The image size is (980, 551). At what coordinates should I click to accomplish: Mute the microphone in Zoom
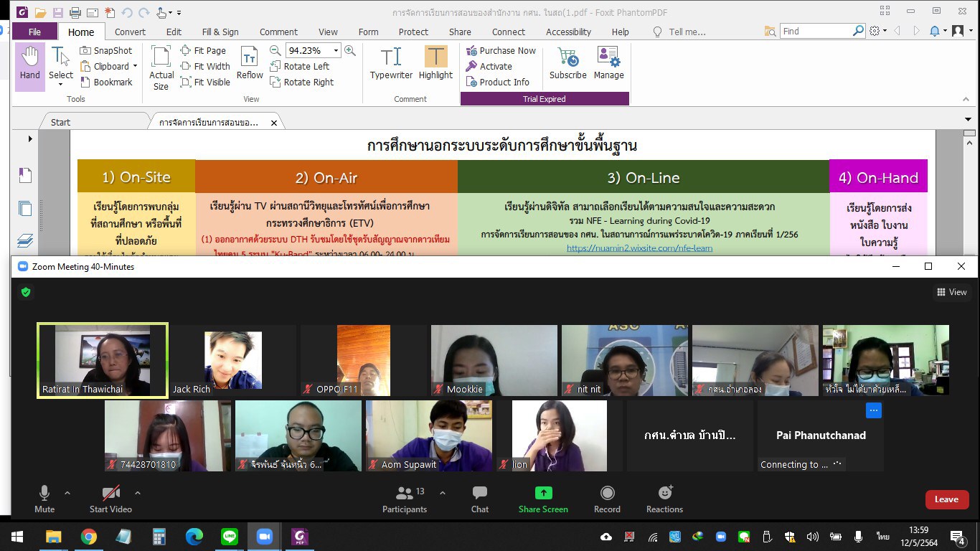(x=44, y=499)
